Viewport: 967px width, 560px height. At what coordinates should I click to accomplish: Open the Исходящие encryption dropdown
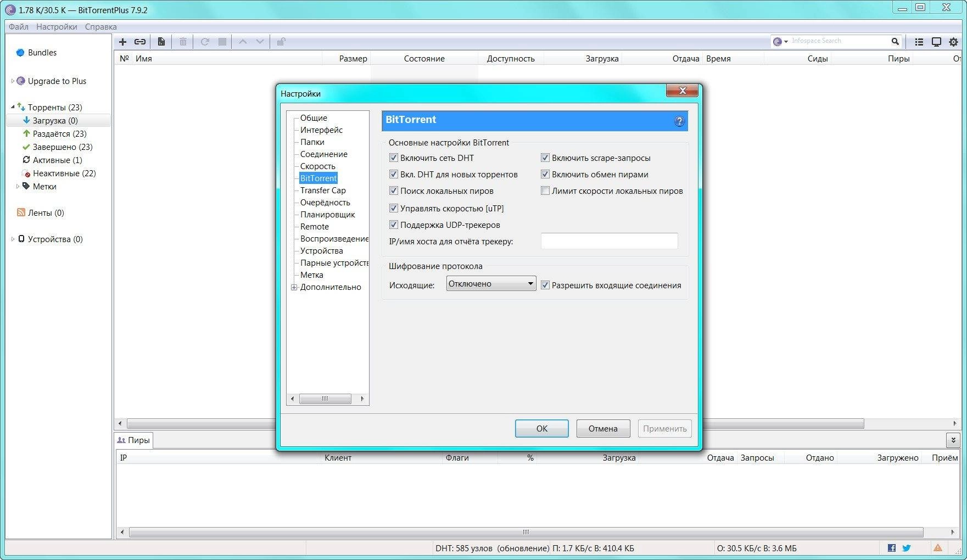point(491,284)
